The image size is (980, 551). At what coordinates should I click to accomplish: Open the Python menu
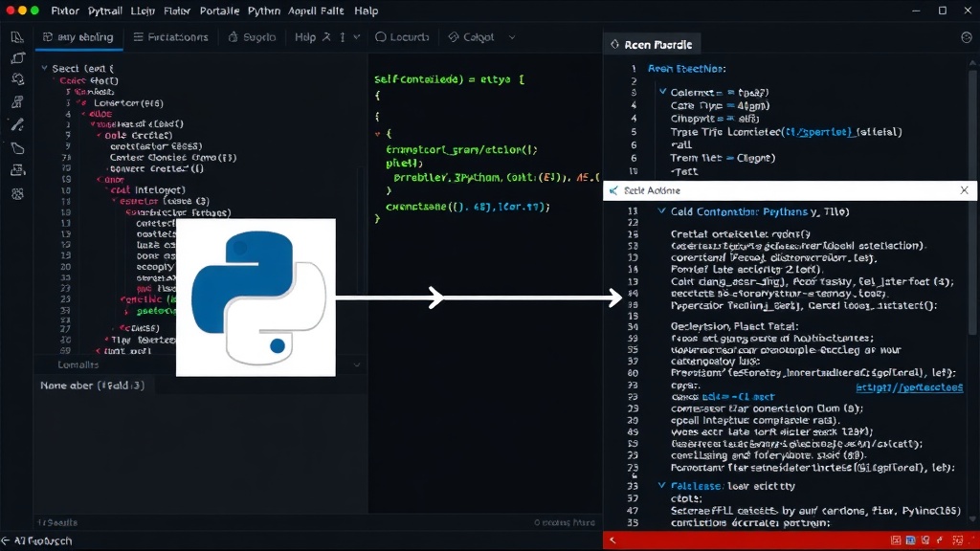[x=264, y=11]
